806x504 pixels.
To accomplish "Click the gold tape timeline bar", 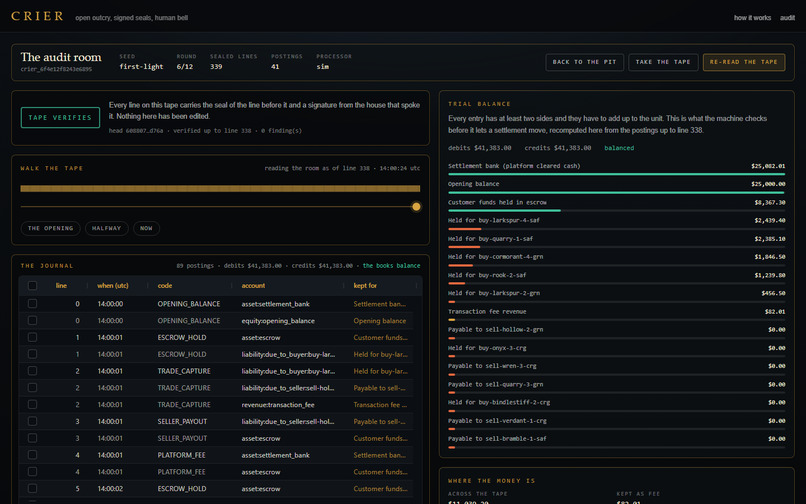I will pos(220,189).
